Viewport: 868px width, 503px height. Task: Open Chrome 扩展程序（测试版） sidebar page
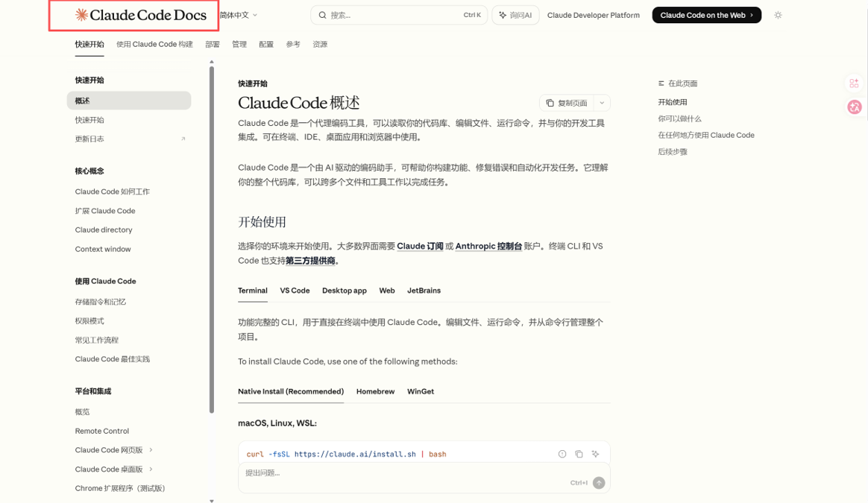pos(120,488)
